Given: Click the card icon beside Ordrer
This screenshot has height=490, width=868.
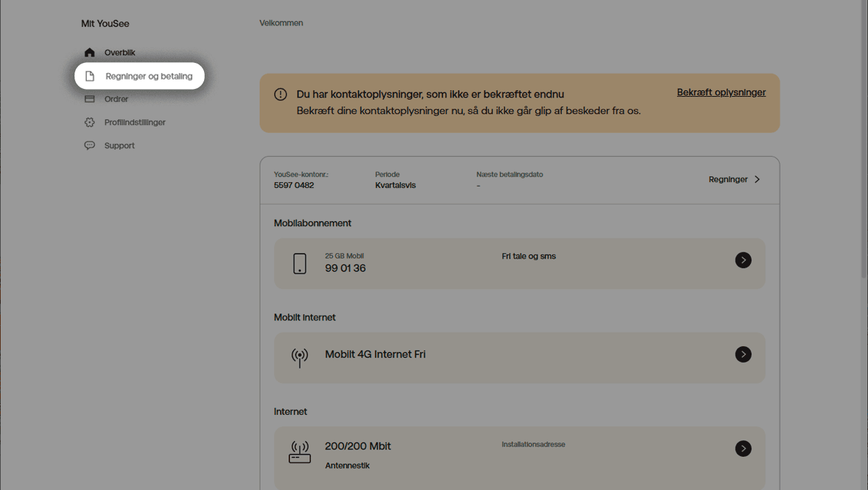Looking at the screenshot, I should click(90, 99).
